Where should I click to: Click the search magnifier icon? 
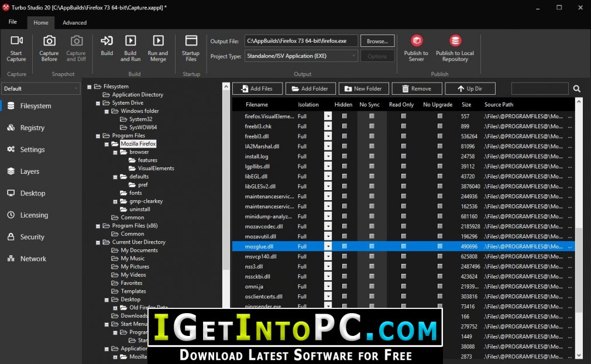577,88
